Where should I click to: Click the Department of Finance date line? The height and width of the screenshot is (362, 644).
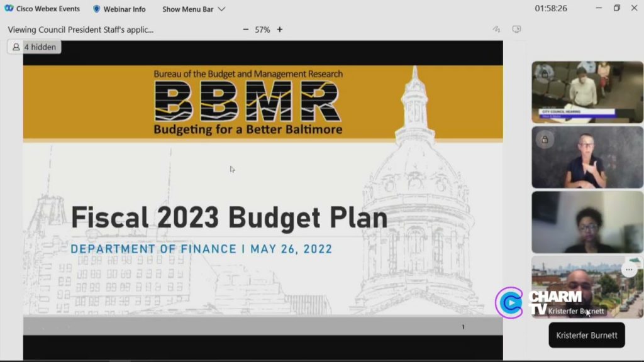coord(201,249)
